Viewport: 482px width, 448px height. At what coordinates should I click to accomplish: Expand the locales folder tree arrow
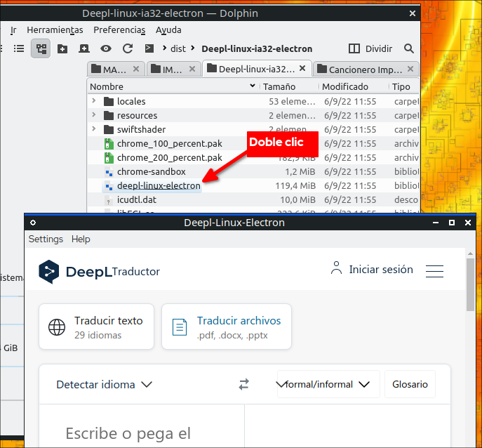tap(94, 101)
